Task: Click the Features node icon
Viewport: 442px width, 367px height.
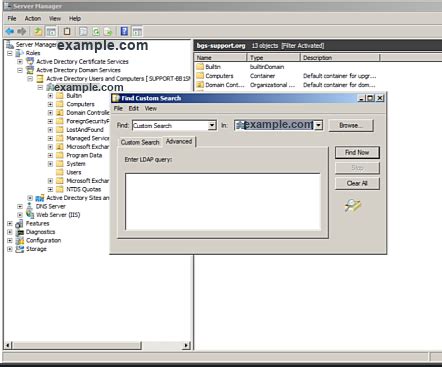Action: tap(20, 223)
